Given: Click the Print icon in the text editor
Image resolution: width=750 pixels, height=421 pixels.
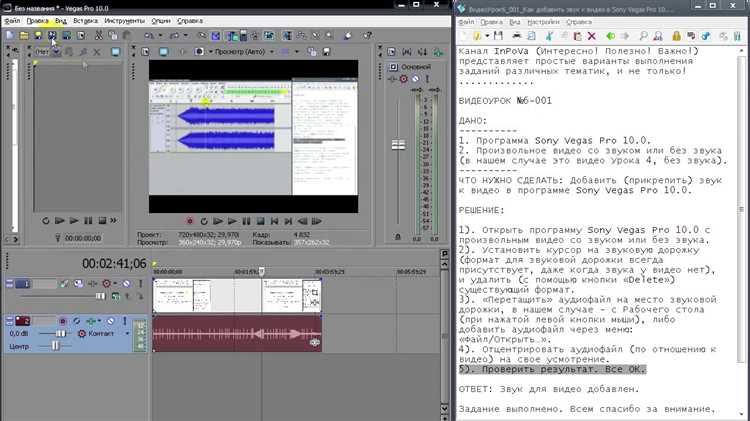Looking at the screenshot, I should (x=517, y=36).
